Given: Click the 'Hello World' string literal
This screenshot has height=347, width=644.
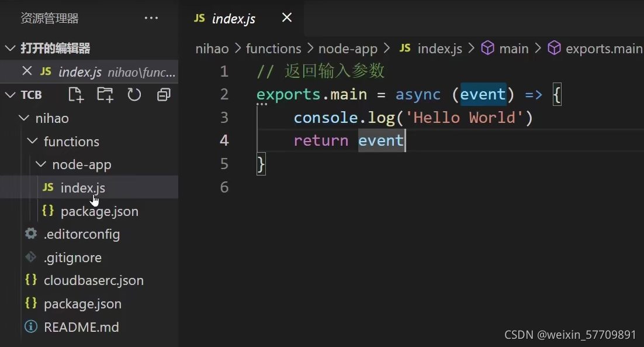Looking at the screenshot, I should (465, 118).
